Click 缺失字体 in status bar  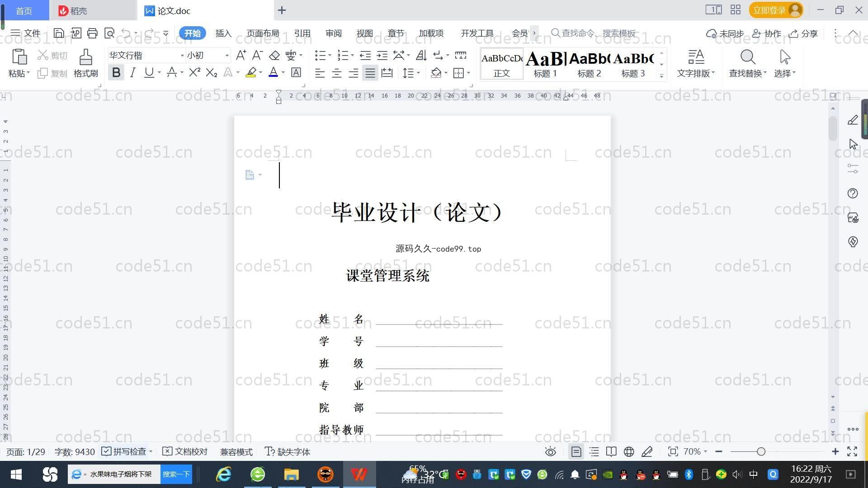pos(288,451)
